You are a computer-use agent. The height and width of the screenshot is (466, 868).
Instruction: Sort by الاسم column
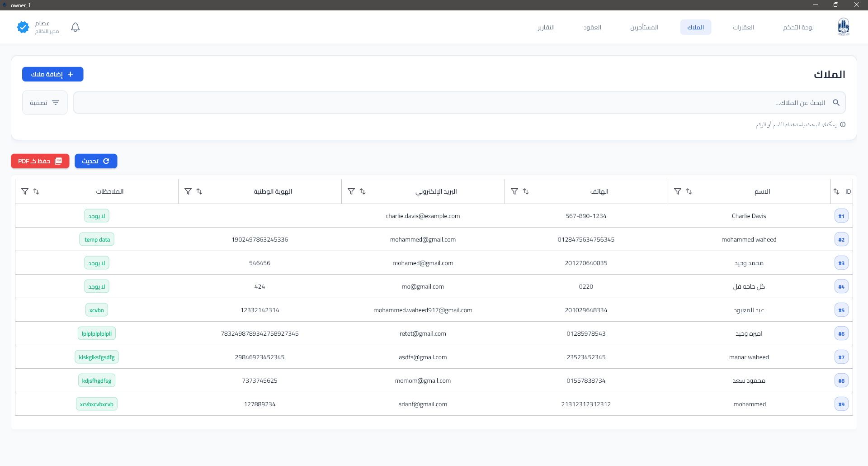[x=689, y=191]
